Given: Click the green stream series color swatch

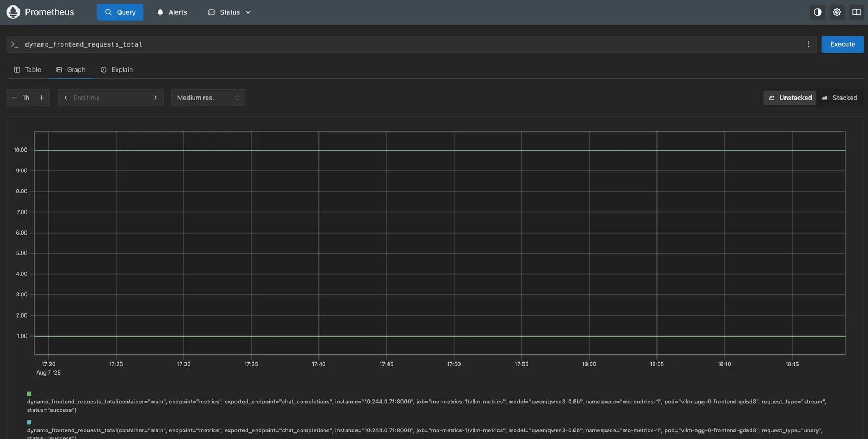Looking at the screenshot, I should 29,394.
